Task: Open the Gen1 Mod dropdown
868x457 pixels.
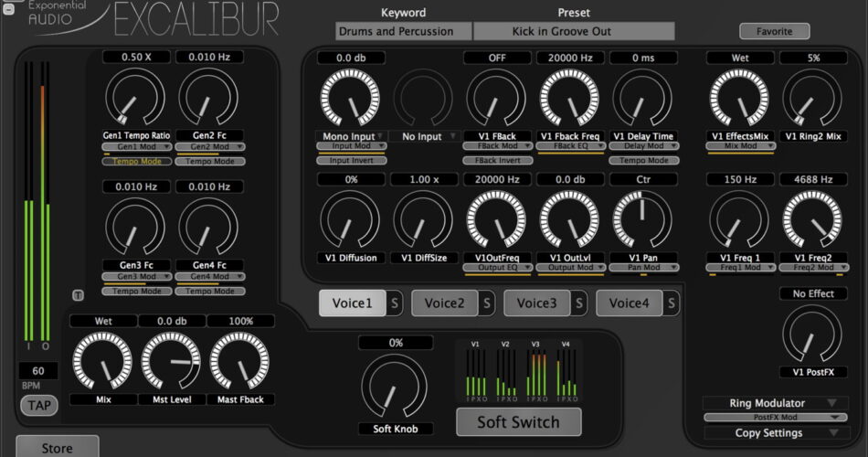Action: 135,147
